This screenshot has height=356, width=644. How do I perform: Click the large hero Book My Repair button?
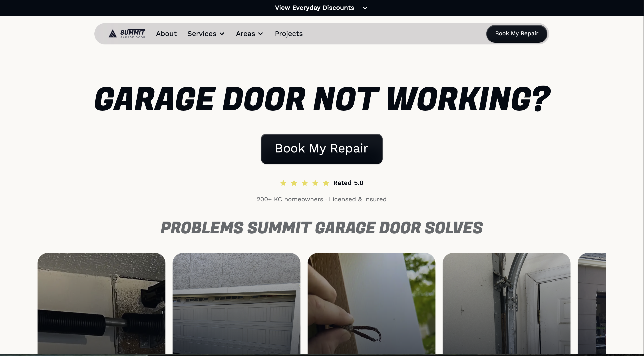(322, 149)
